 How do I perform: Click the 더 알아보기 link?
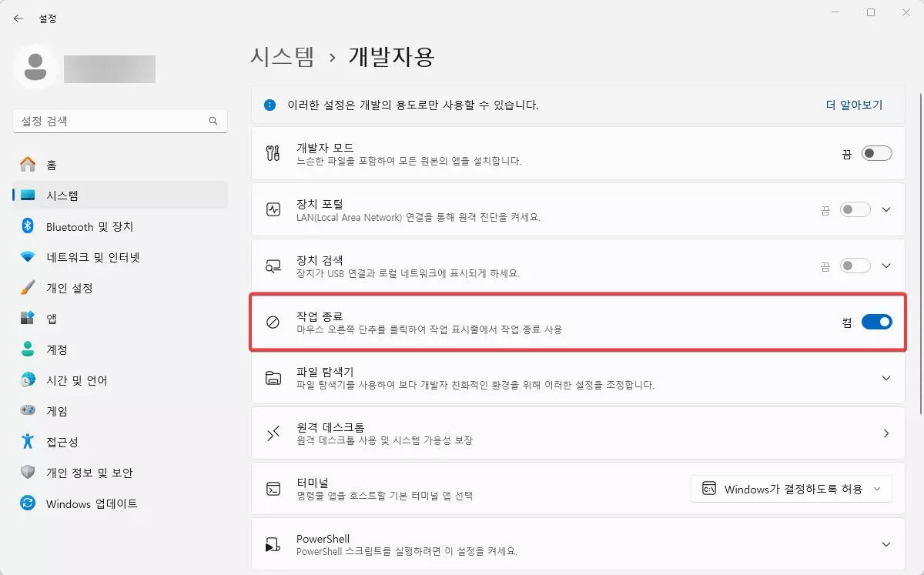[x=855, y=105]
